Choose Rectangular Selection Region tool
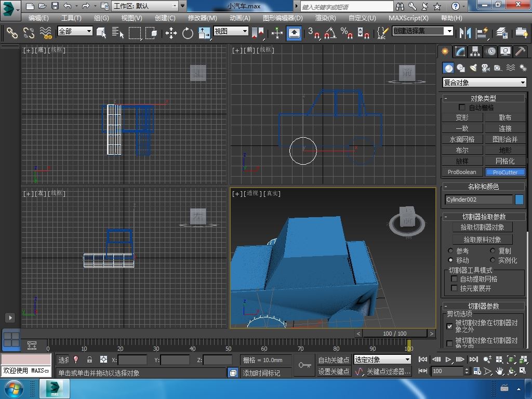This screenshot has width=532, height=399. tap(135, 33)
